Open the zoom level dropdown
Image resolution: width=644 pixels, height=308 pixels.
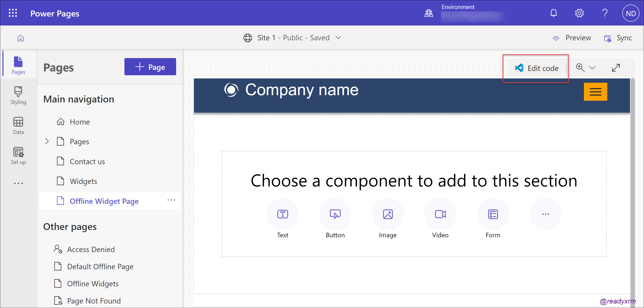592,68
